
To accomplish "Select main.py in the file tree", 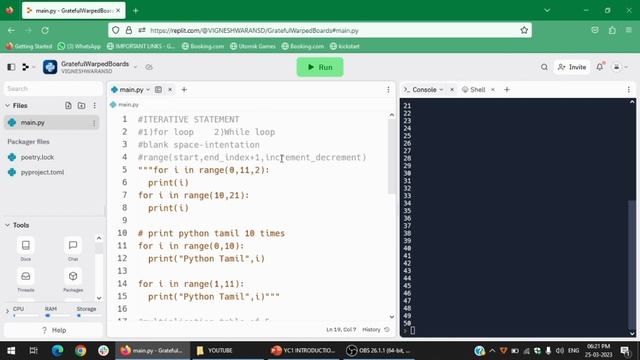I will pyautogui.click(x=51, y=122).
